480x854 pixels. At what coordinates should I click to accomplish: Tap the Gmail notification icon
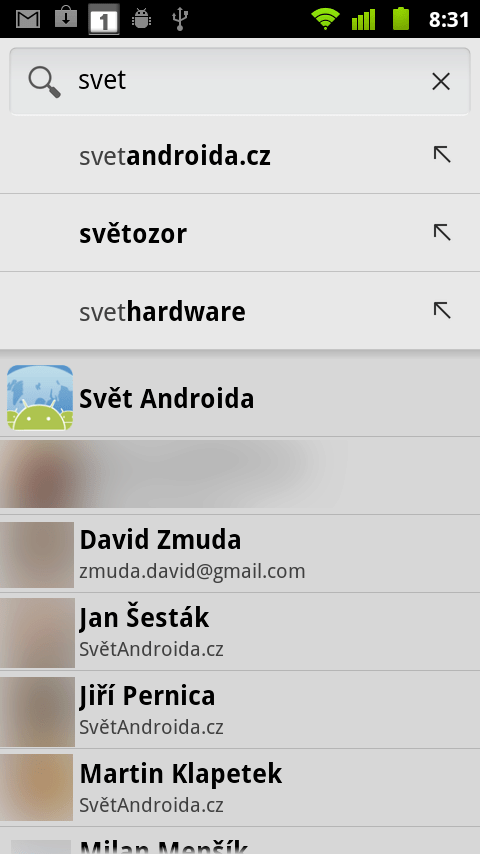point(28,19)
